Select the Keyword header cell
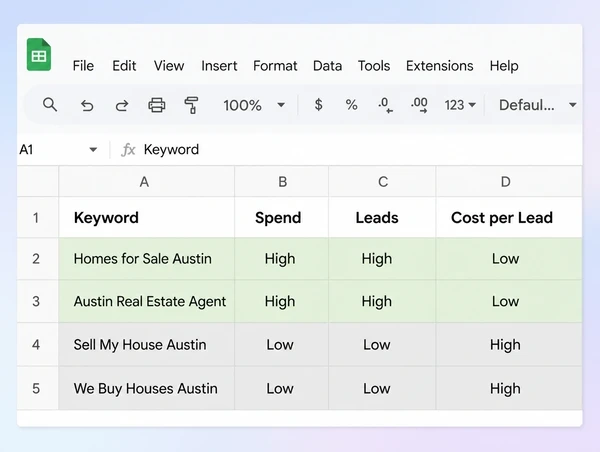Screen dimensions: 600x452 point(147,218)
